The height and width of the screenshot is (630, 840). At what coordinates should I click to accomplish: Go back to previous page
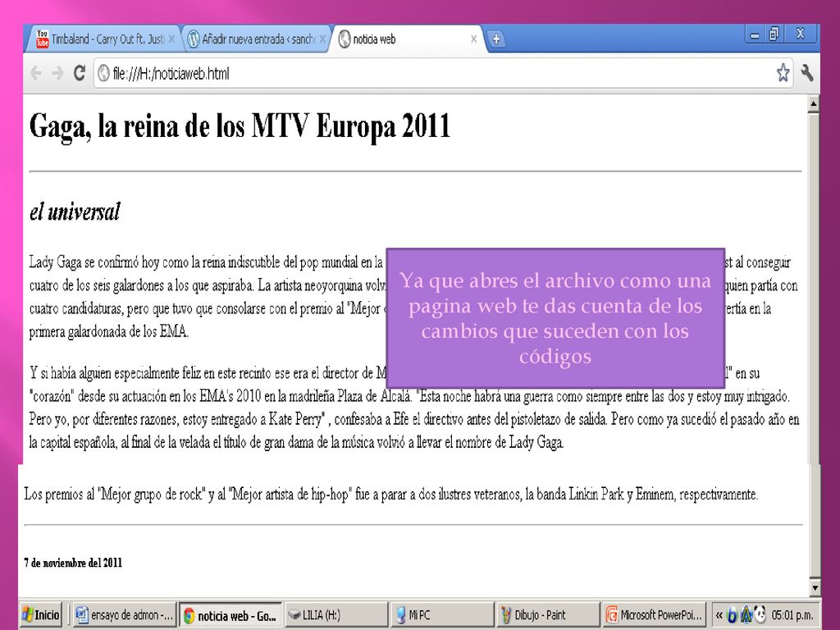click(36, 73)
